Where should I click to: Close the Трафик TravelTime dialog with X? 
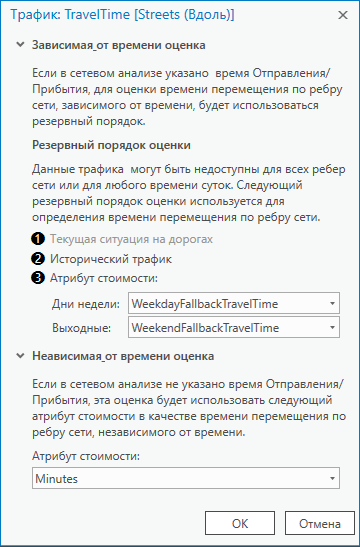click(x=343, y=15)
